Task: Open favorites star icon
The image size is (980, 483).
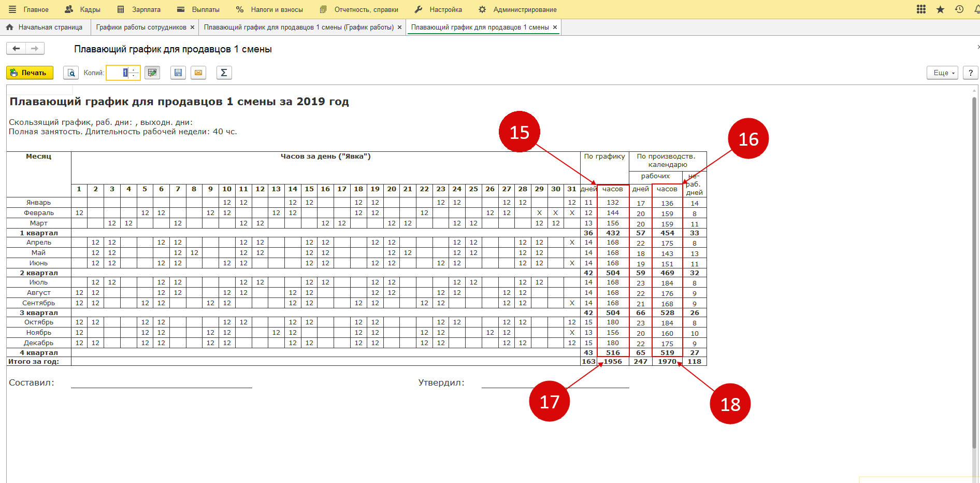Action: tap(940, 9)
